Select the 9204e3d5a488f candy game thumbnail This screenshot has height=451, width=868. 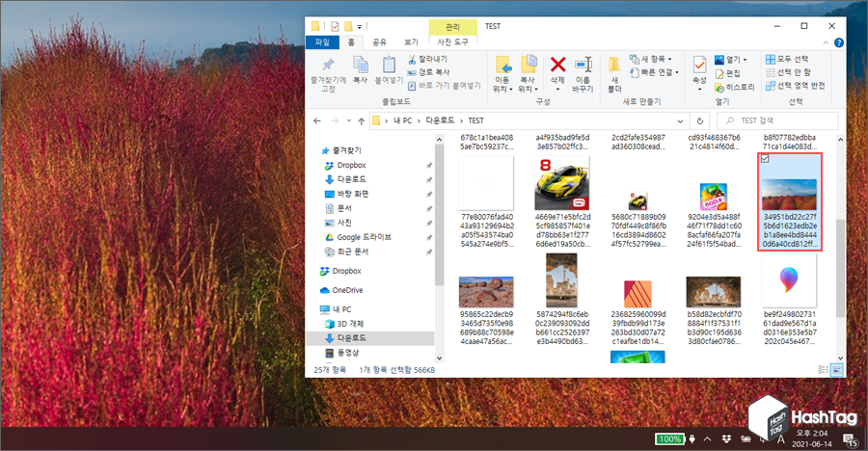(714, 197)
